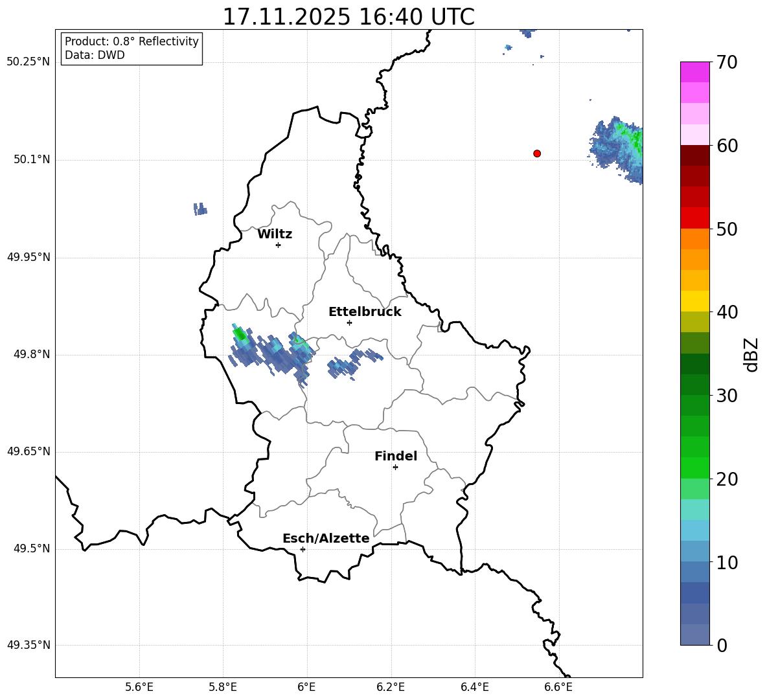
Task: Click the 49.65°N latitude label
Action: [x=29, y=451]
